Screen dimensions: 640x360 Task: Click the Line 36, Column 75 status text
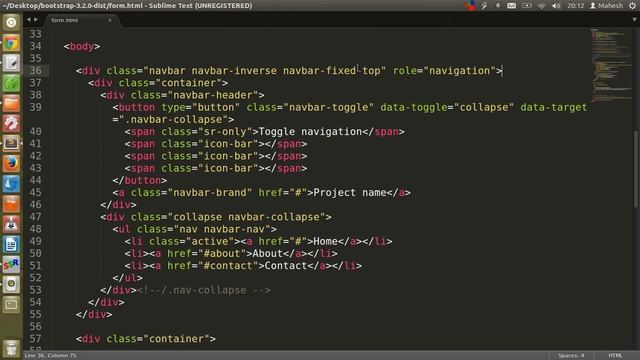pos(50,356)
